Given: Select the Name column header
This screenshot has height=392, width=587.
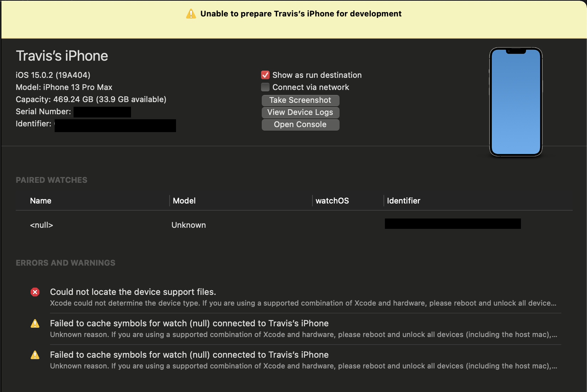Looking at the screenshot, I should (x=41, y=201).
